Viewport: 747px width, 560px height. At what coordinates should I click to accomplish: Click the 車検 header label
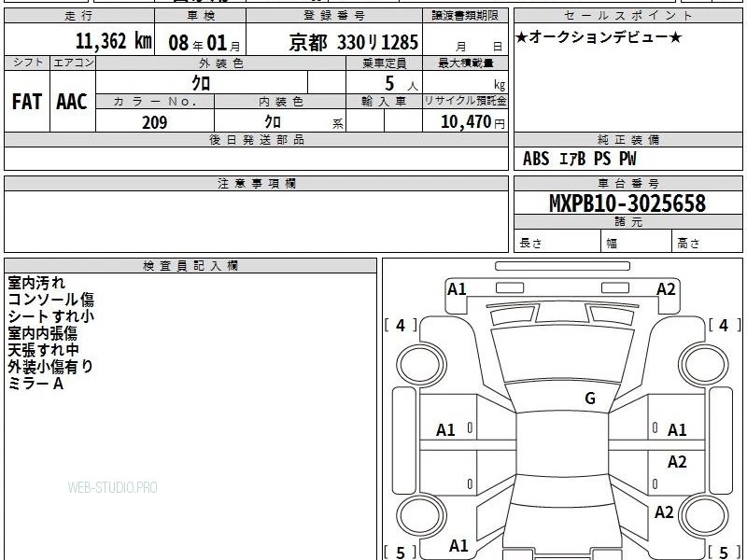pos(200,16)
